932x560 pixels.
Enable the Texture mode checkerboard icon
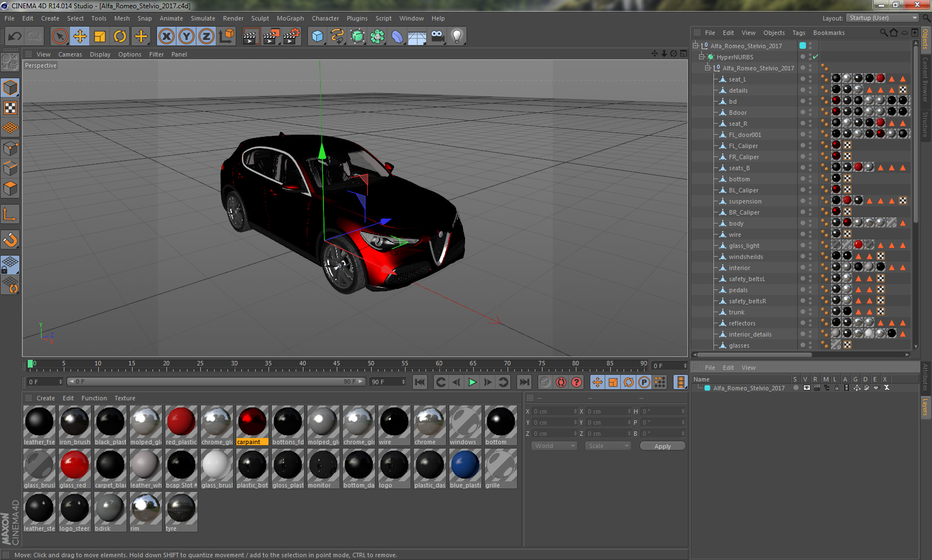tap(10, 108)
